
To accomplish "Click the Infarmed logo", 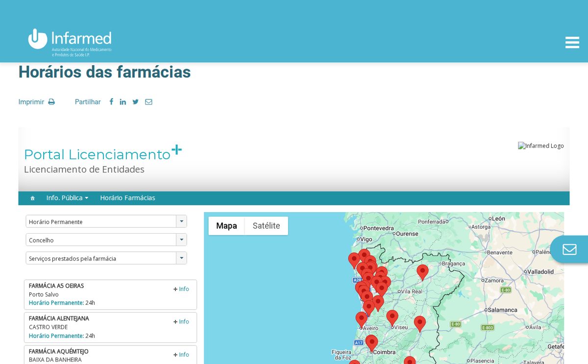I will [70, 42].
